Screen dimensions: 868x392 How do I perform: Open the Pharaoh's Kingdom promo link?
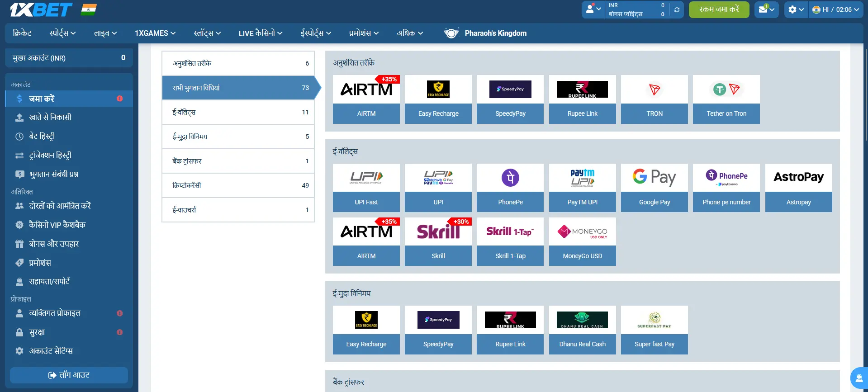tap(485, 33)
